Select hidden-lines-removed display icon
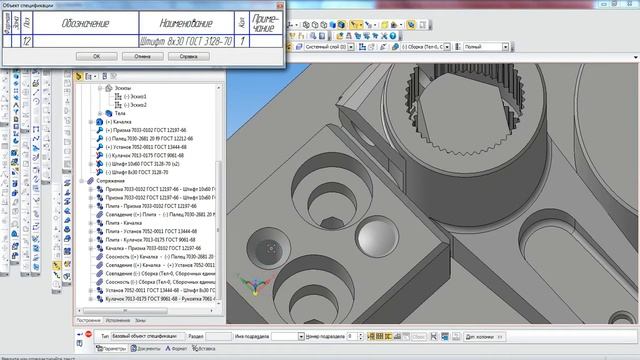The image size is (640, 360). pyautogui.click(x=315, y=25)
